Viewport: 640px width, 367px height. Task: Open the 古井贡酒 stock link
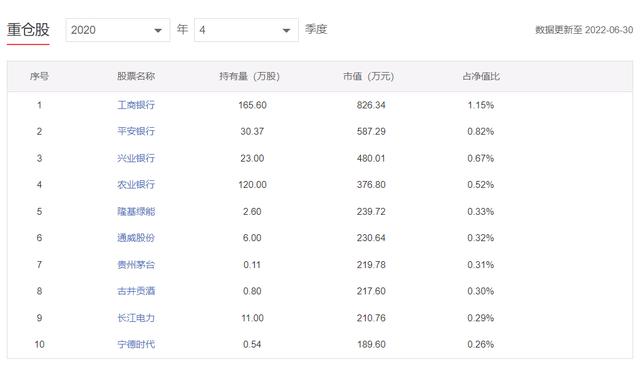tap(136, 291)
